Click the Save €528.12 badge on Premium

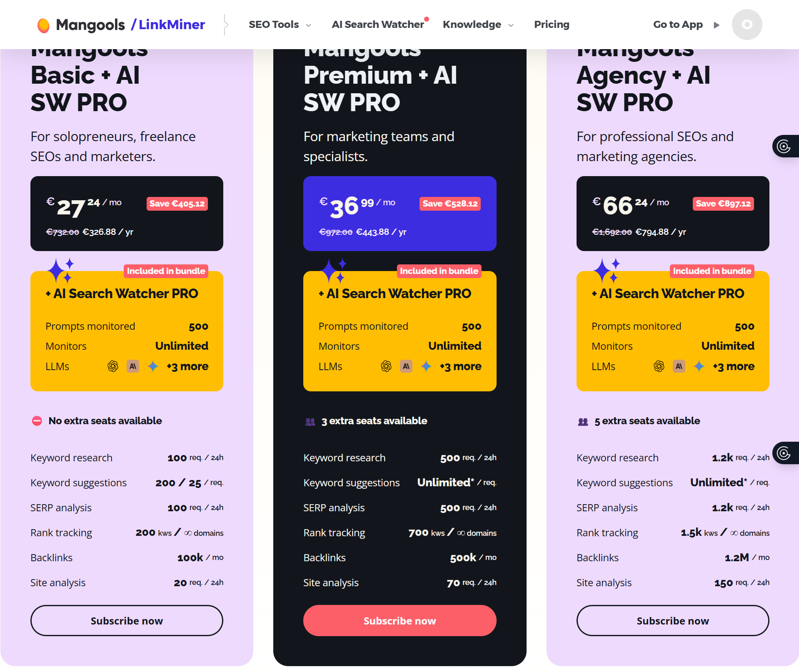coord(449,204)
